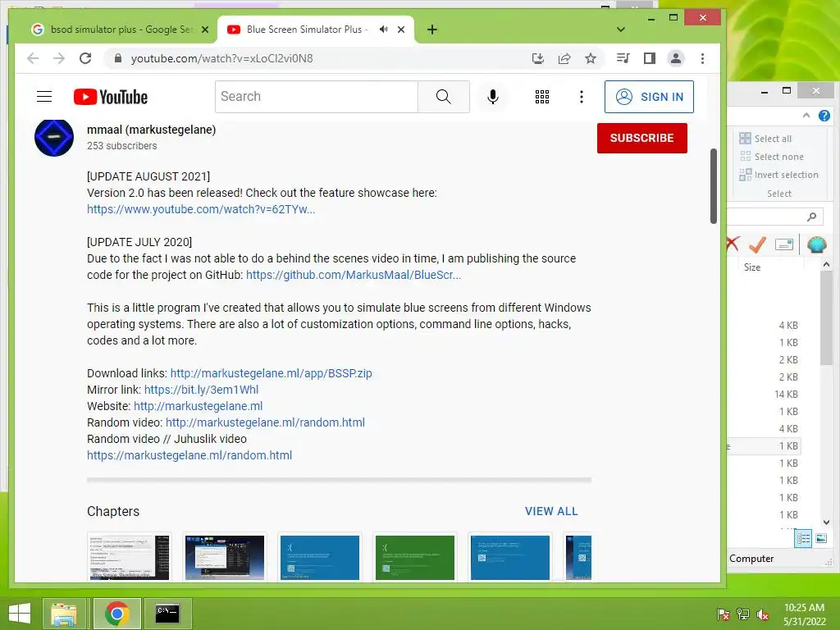
Task: Click Explorer scrollbar down arrow
Action: pos(826,522)
